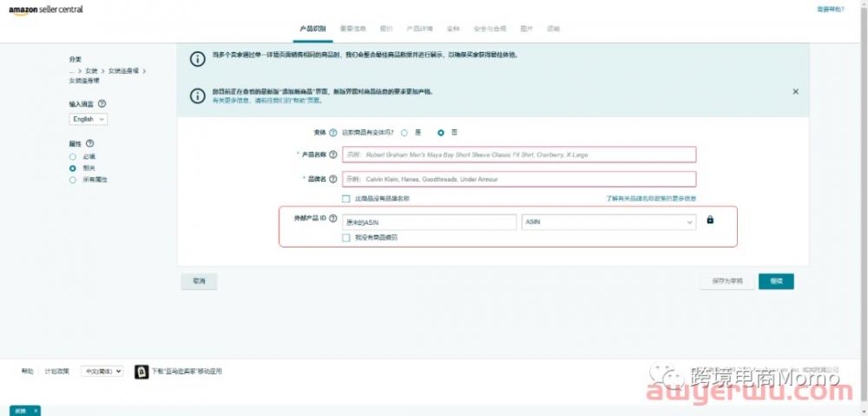The width and height of the screenshot is (868, 416).
Task: Switch to the 产品详情 tab
Action: [x=419, y=29]
